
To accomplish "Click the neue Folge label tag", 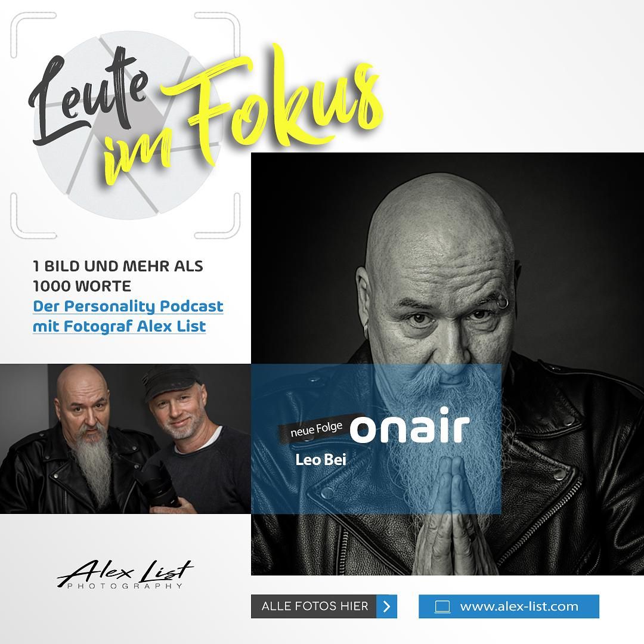I will point(317,429).
